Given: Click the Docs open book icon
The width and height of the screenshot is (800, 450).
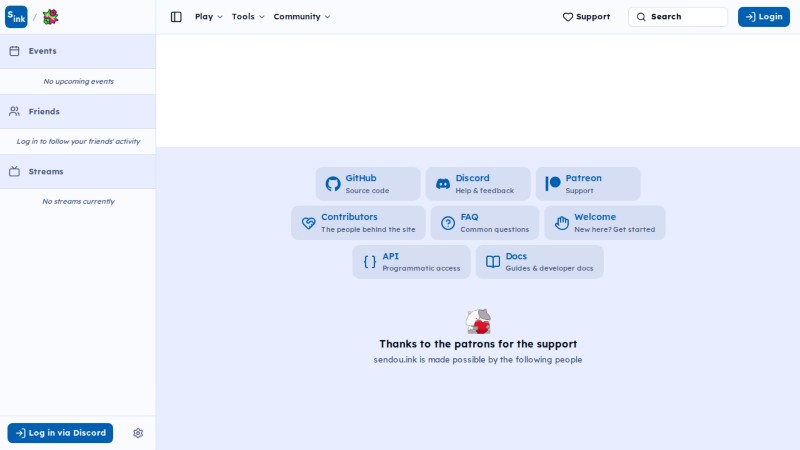Looking at the screenshot, I should pos(493,262).
